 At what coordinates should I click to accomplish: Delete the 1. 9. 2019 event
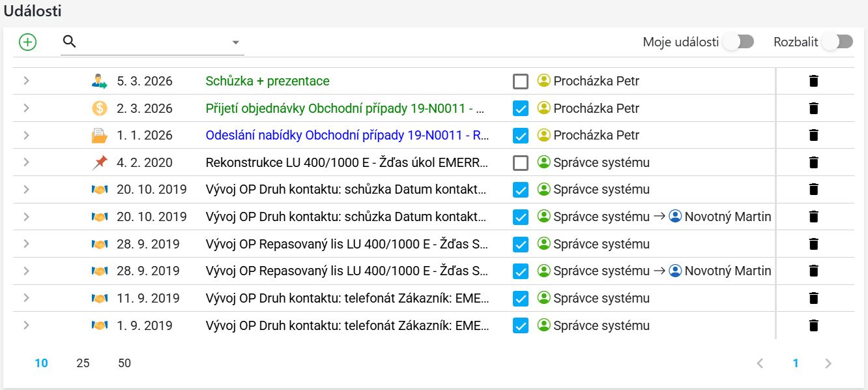coord(813,325)
